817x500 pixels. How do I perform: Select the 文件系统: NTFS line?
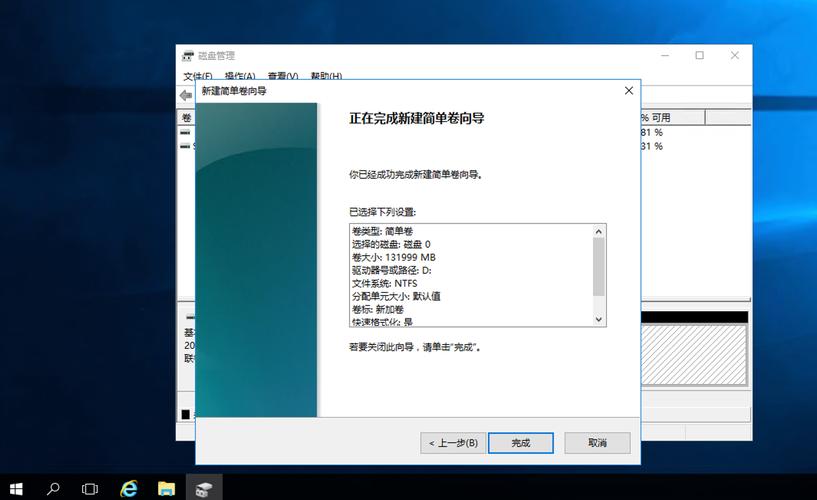(385, 283)
